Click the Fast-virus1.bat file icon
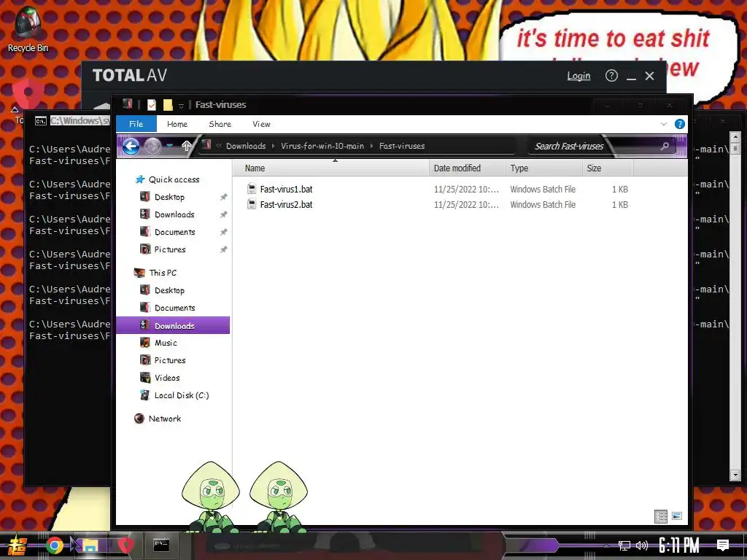Image resolution: width=747 pixels, height=560 pixels. [252, 189]
